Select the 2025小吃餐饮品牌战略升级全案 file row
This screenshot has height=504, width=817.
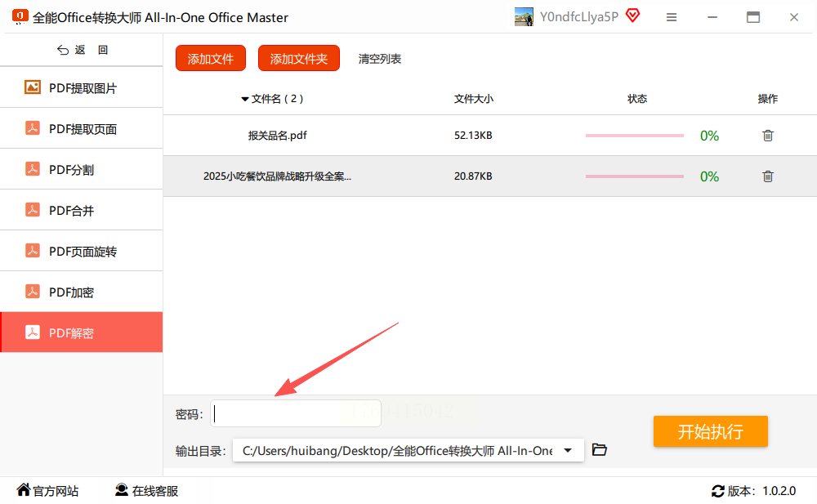point(489,176)
